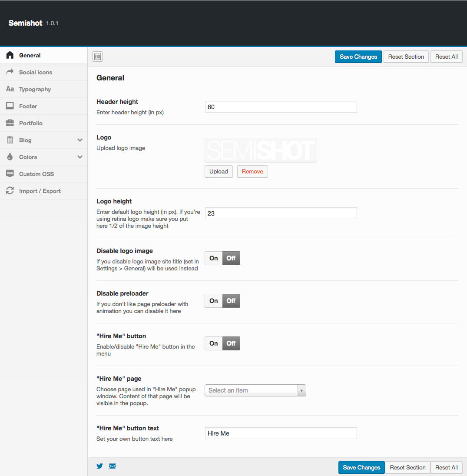The image size is (467, 476).
Task: Open the "Hire Me" page select dropdown
Action: pos(255,390)
